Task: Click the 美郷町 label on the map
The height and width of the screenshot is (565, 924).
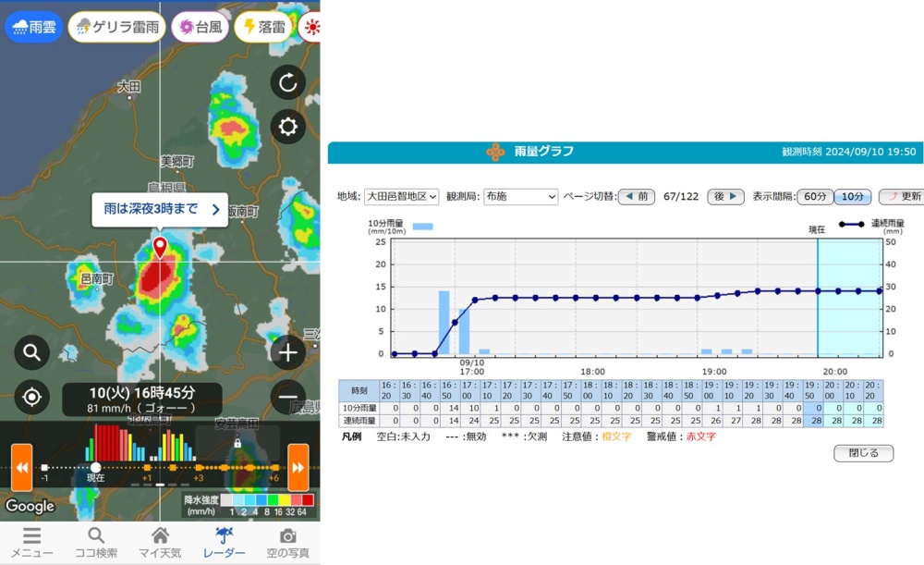Action: pyautogui.click(x=176, y=162)
